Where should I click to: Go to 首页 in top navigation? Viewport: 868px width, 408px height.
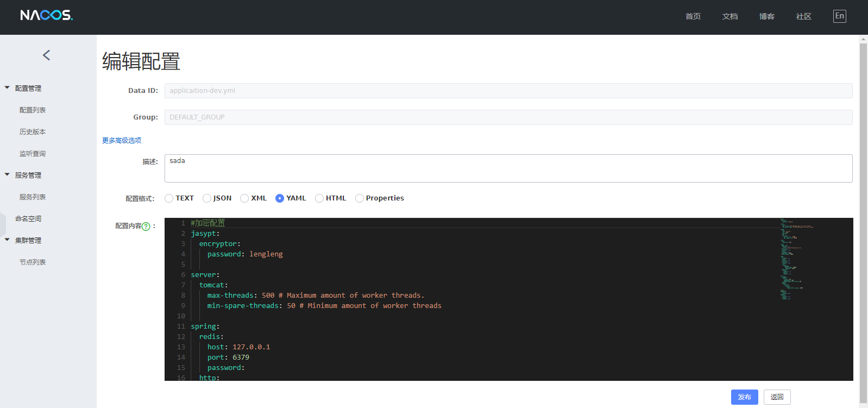coord(693,16)
